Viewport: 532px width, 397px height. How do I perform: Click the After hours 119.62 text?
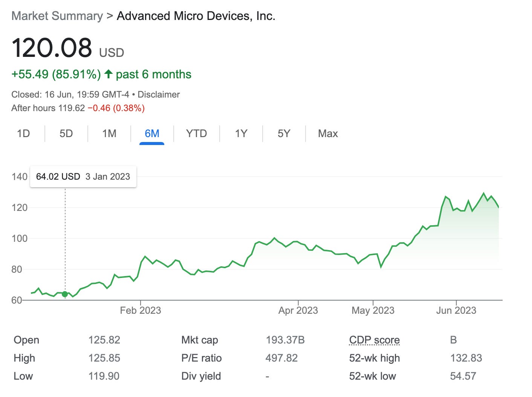(x=48, y=108)
